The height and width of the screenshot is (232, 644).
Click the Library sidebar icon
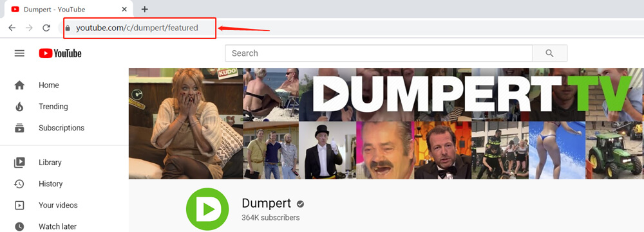coord(19,163)
